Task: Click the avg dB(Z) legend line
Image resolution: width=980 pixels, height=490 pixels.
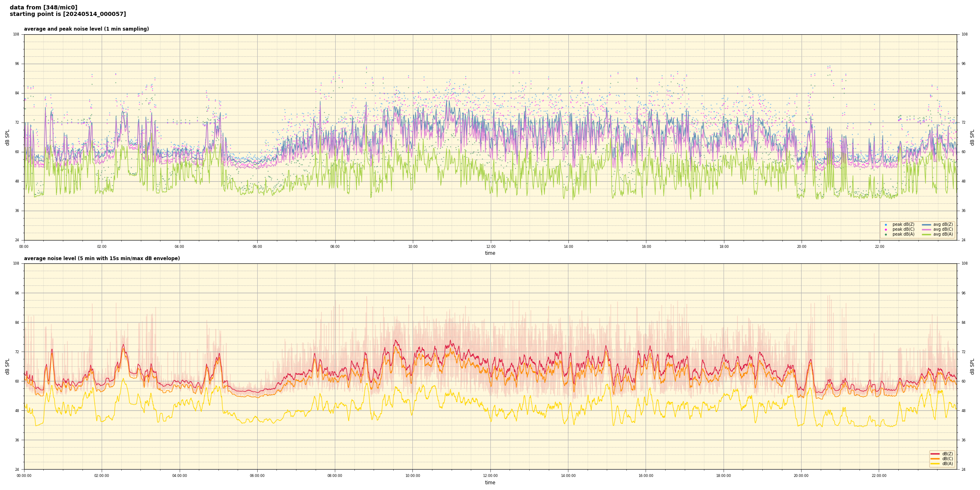Action: click(x=927, y=225)
